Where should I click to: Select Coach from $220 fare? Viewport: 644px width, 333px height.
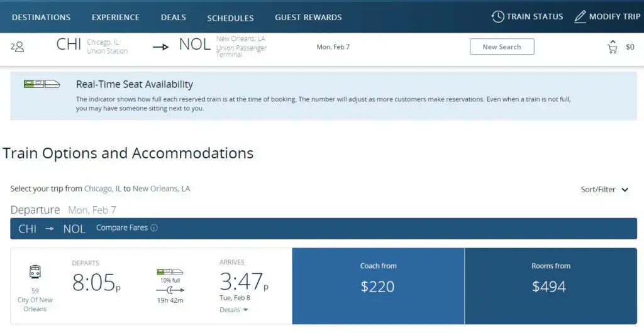[x=378, y=286]
